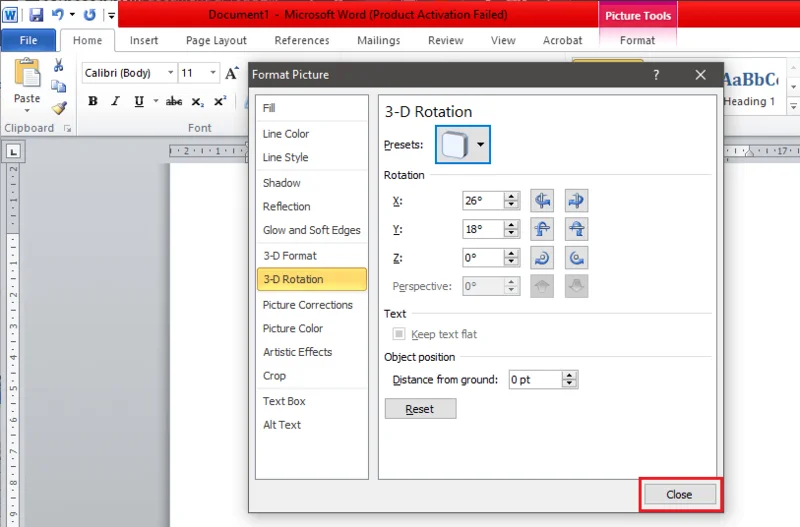800x527 pixels.
Task: Open the Mailings tab
Action: [x=379, y=40]
